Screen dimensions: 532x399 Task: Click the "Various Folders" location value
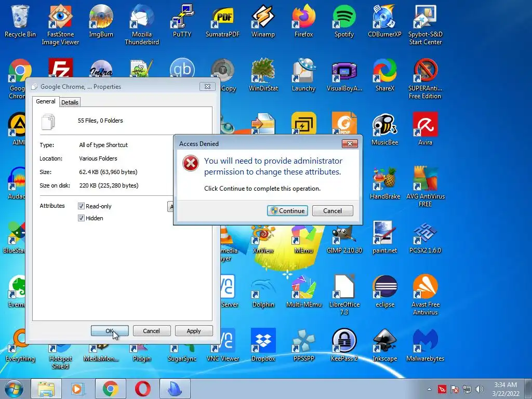click(x=98, y=158)
